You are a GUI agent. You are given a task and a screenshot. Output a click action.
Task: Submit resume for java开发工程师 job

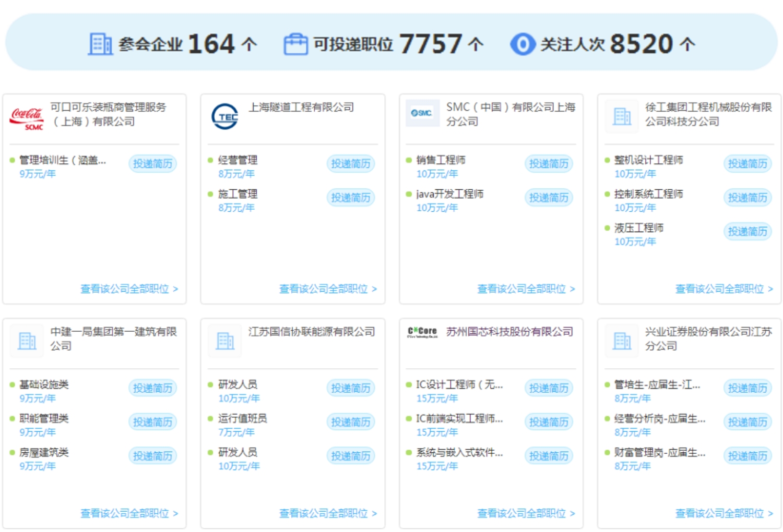point(549,198)
